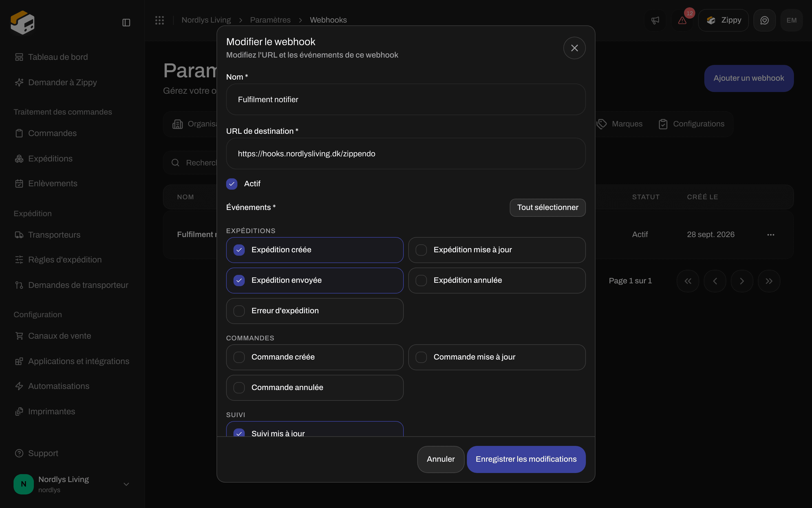The height and width of the screenshot is (508, 812).
Task: Open Configurations settings tab
Action: (692, 124)
